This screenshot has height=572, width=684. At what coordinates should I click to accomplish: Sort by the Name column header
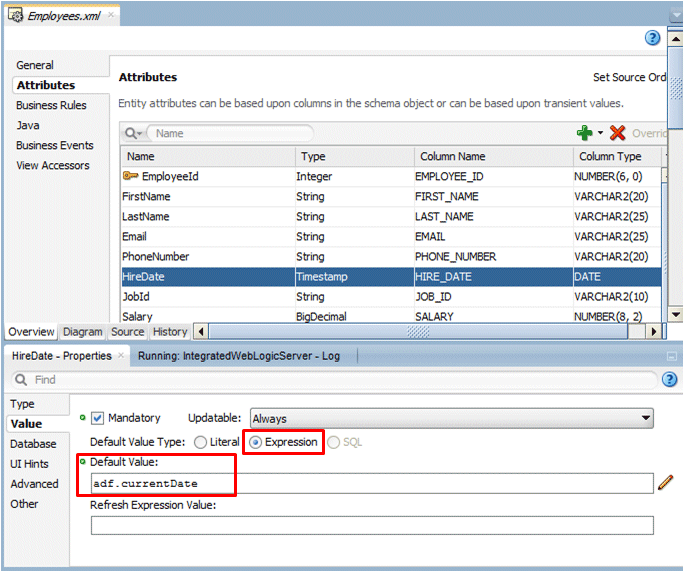coord(209,157)
